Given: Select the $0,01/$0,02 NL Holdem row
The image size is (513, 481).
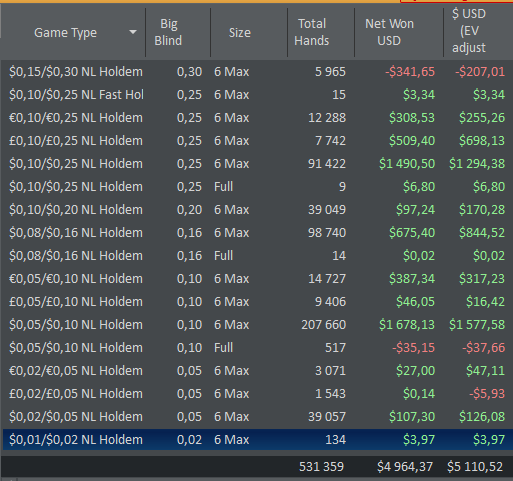Looking at the screenshot, I should pos(257,440).
